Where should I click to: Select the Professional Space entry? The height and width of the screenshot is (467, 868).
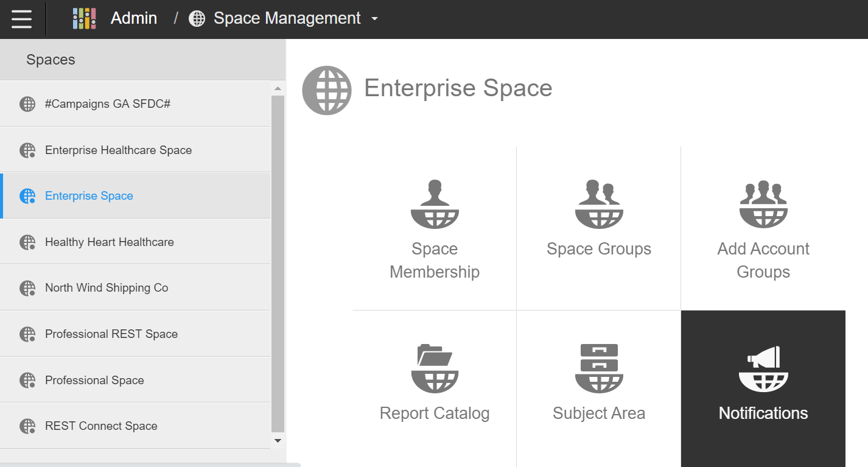(135, 380)
